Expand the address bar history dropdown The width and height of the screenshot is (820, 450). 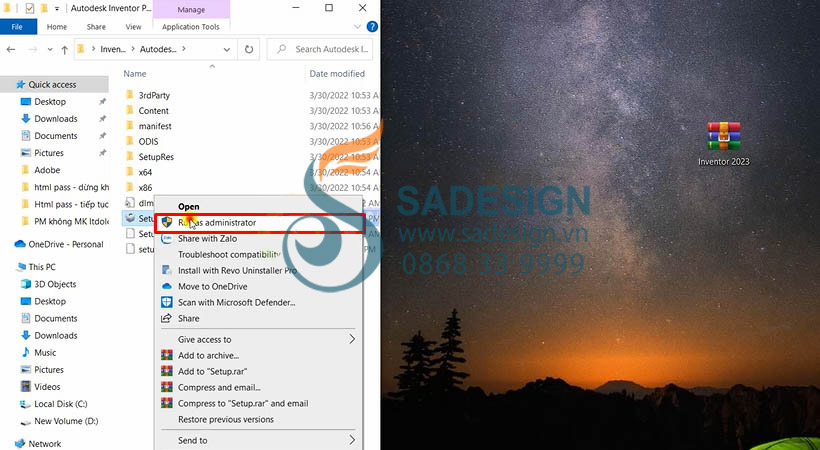click(227, 50)
